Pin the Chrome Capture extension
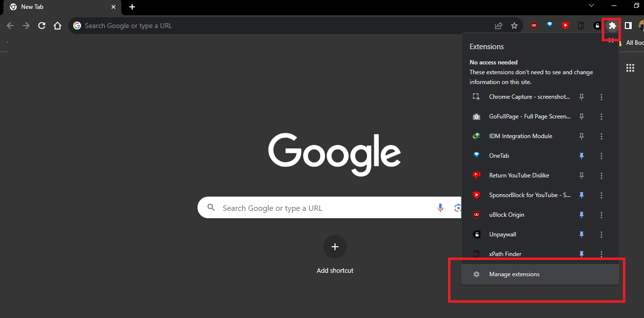The image size is (644, 318). 582,97
